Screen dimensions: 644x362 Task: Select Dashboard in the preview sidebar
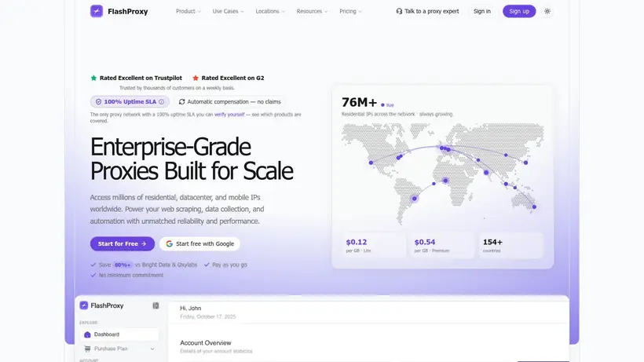point(119,335)
